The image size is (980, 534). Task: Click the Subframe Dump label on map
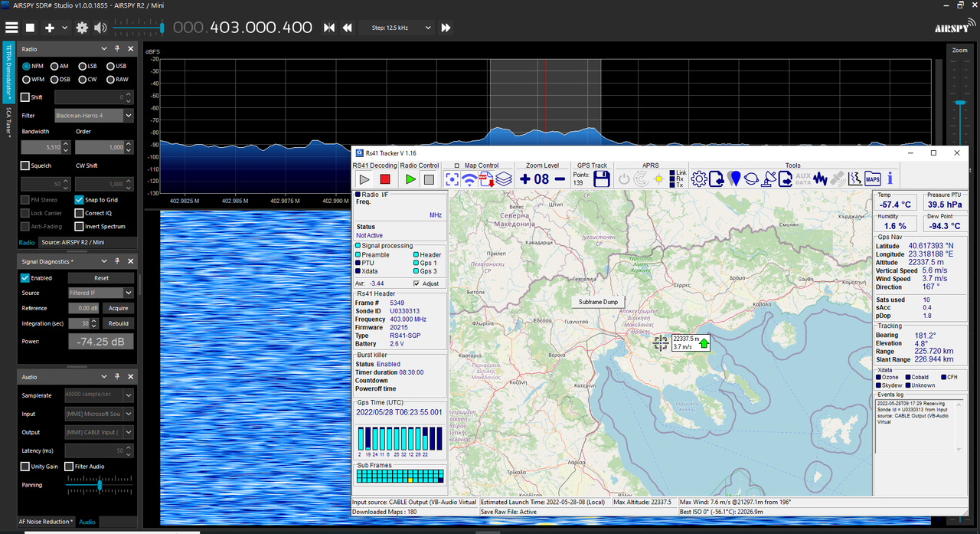599,302
